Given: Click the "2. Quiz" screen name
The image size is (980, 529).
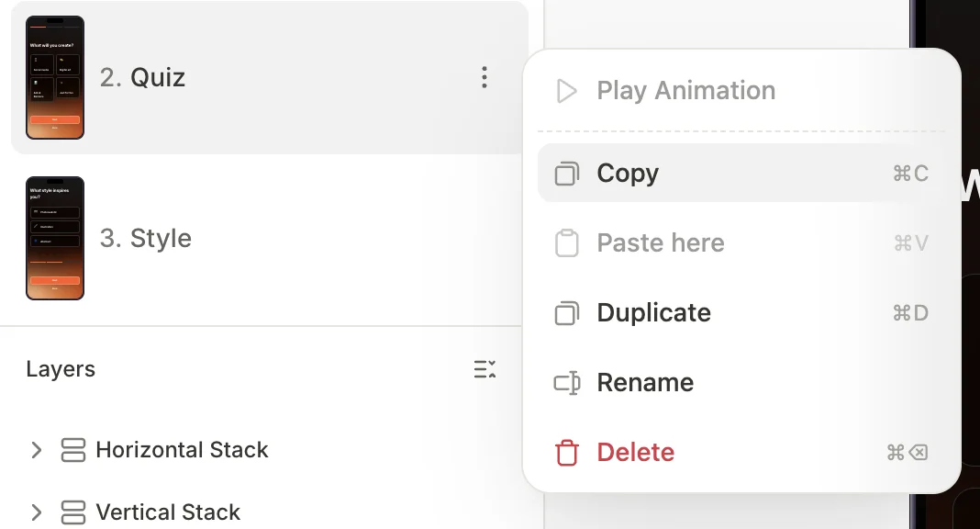Looking at the screenshot, I should pos(142,77).
